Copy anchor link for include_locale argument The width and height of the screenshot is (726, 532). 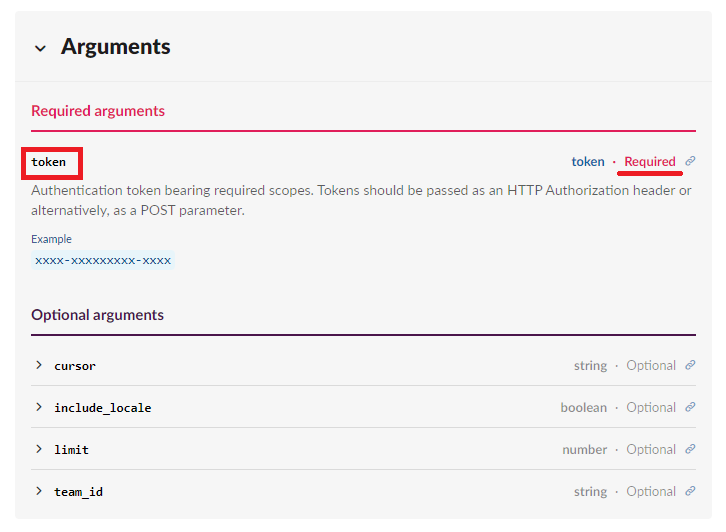[x=690, y=408]
